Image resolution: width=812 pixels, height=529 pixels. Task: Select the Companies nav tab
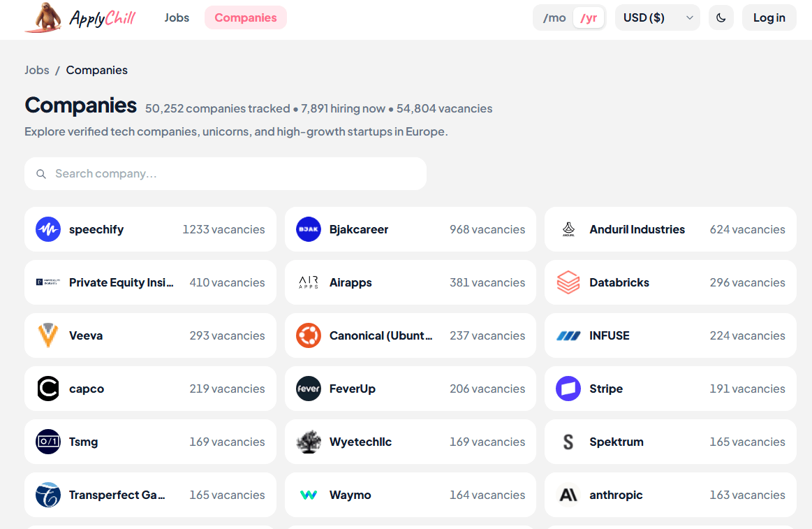(x=246, y=17)
